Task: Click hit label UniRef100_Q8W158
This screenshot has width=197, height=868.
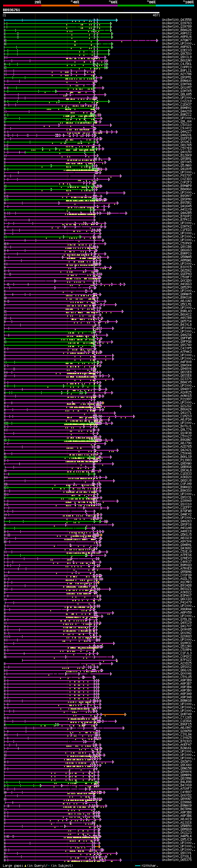Action: click(177, 768)
